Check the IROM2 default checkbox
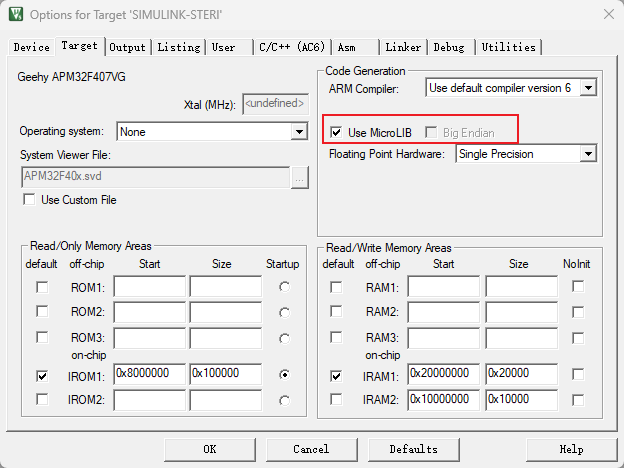The width and height of the screenshot is (624, 468). click(x=42, y=399)
